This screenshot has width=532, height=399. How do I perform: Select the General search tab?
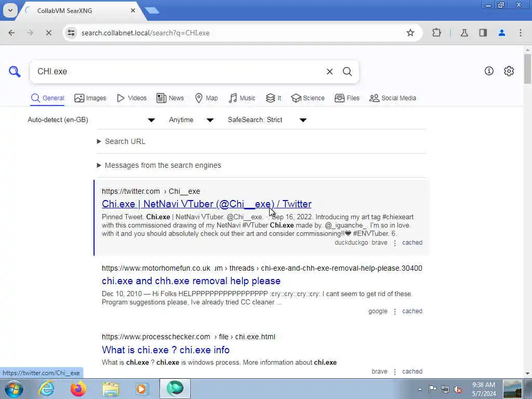coord(47,98)
